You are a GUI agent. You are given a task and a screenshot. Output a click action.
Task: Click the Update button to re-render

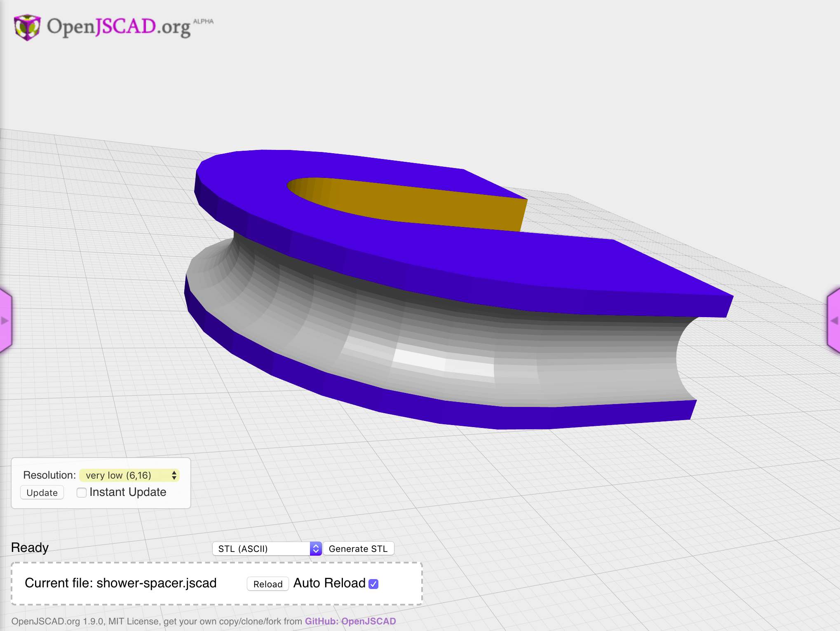pyautogui.click(x=41, y=492)
